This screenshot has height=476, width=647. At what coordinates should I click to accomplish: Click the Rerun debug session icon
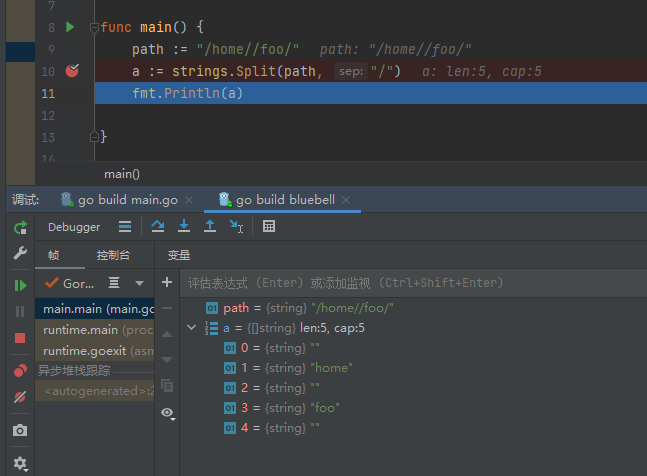point(20,228)
